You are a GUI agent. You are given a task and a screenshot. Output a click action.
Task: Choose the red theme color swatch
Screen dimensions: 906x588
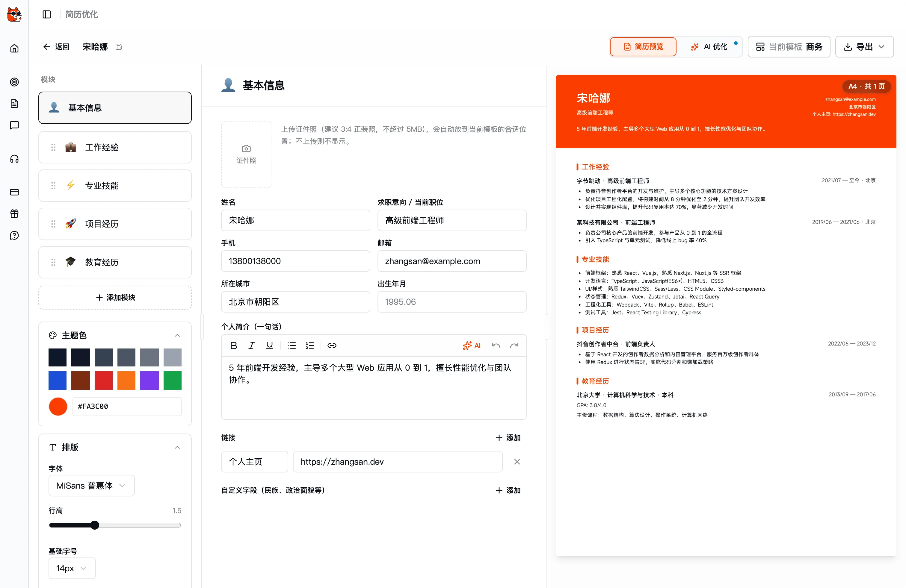point(104,380)
